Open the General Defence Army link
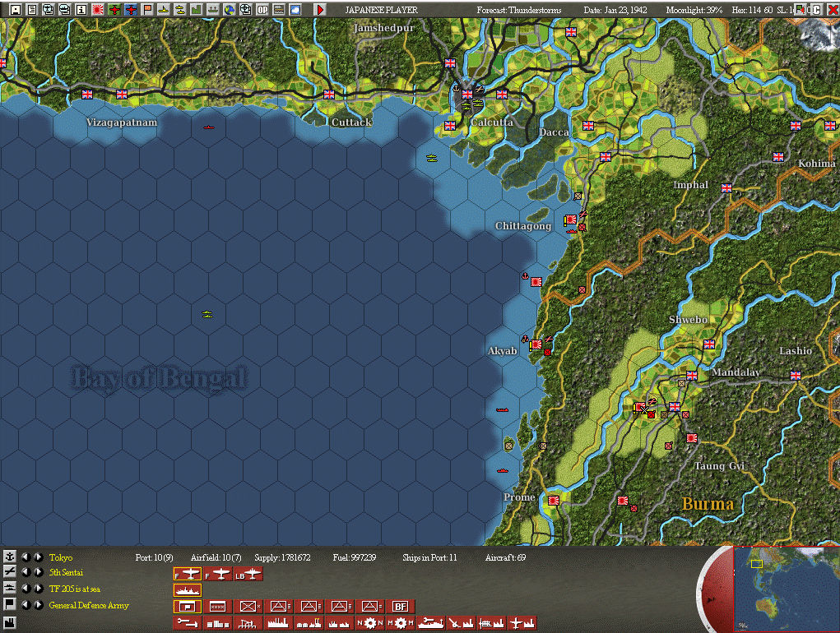The height and width of the screenshot is (633, 840). [89, 605]
